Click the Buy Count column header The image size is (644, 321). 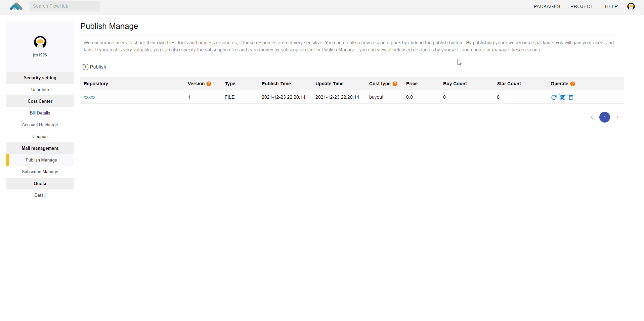point(455,84)
